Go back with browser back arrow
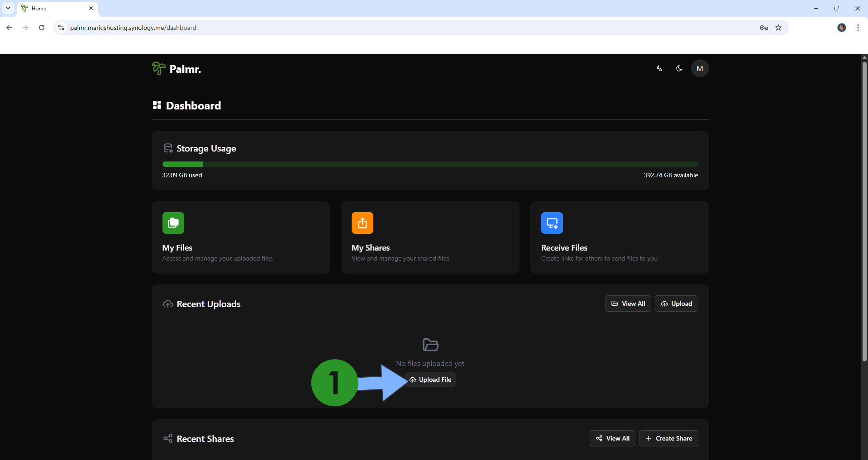 tap(9, 28)
